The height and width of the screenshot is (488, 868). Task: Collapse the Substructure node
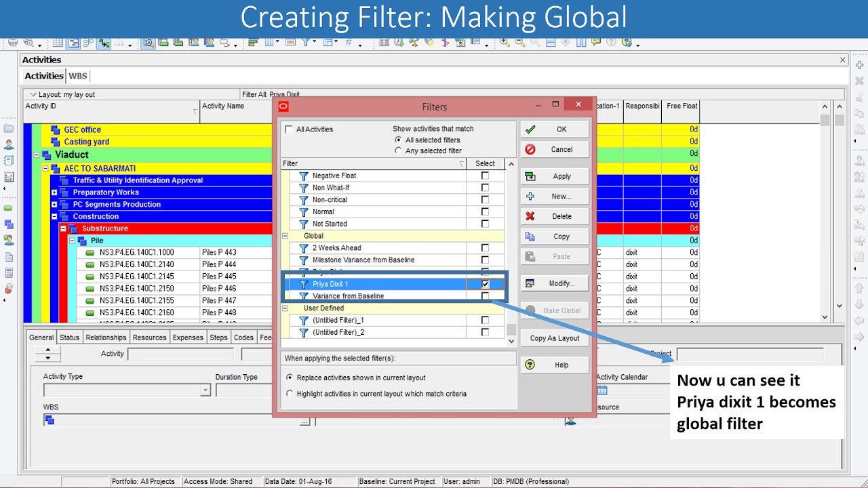tap(63, 228)
